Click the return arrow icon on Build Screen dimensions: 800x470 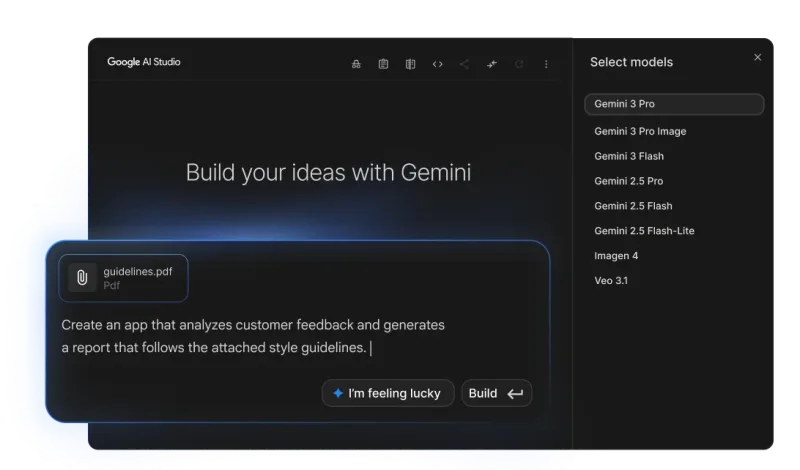click(x=515, y=393)
